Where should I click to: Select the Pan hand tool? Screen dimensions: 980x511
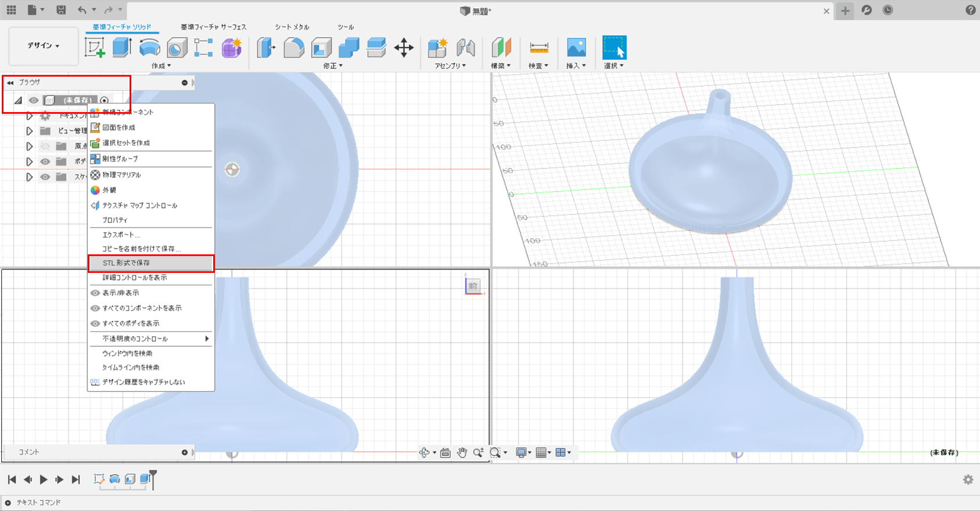pos(462,453)
